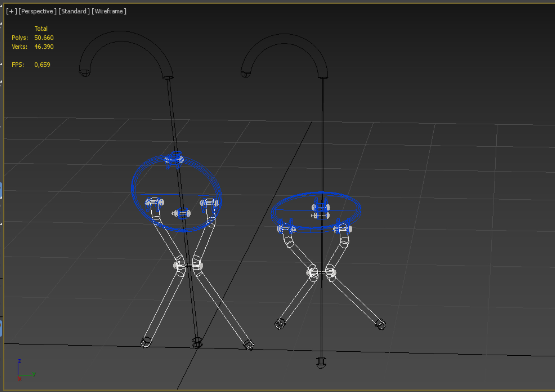Click the Polys count statistic value
Image resolution: width=555 pixels, height=392 pixels.
44,38
